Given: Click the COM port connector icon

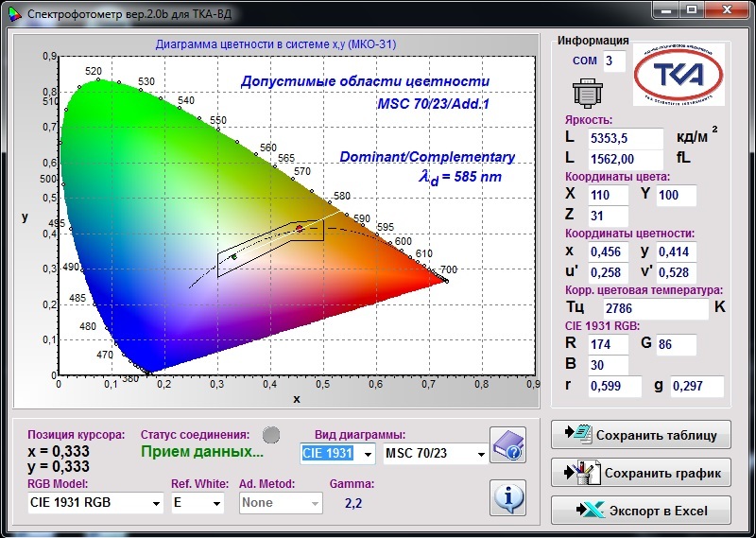Looking at the screenshot, I should pyautogui.click(x=587, y=93).
